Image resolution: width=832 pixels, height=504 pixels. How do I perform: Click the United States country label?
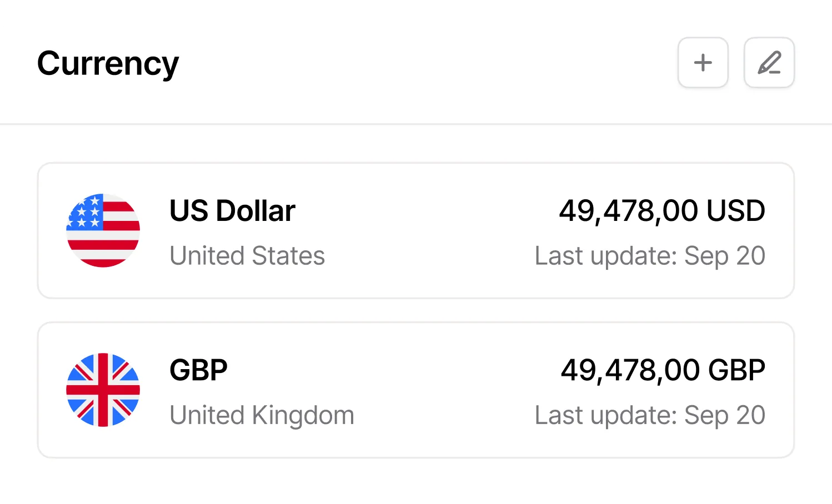point(247,256)
